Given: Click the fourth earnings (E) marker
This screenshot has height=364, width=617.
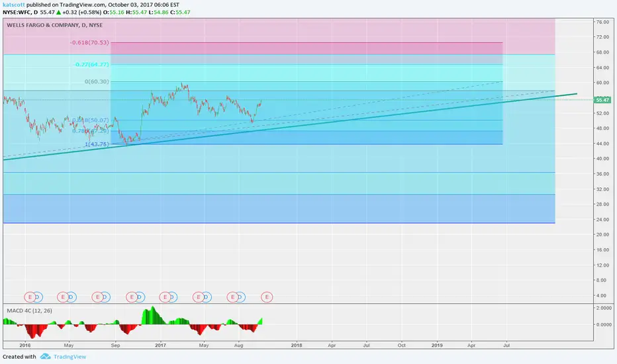Looking at the screenshot, I should pos(132,297).
